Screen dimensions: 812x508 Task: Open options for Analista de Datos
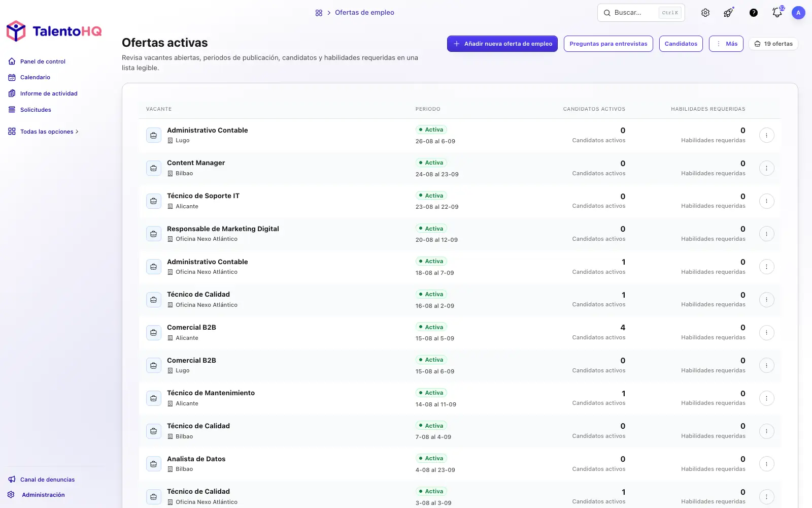pos(766,464)
